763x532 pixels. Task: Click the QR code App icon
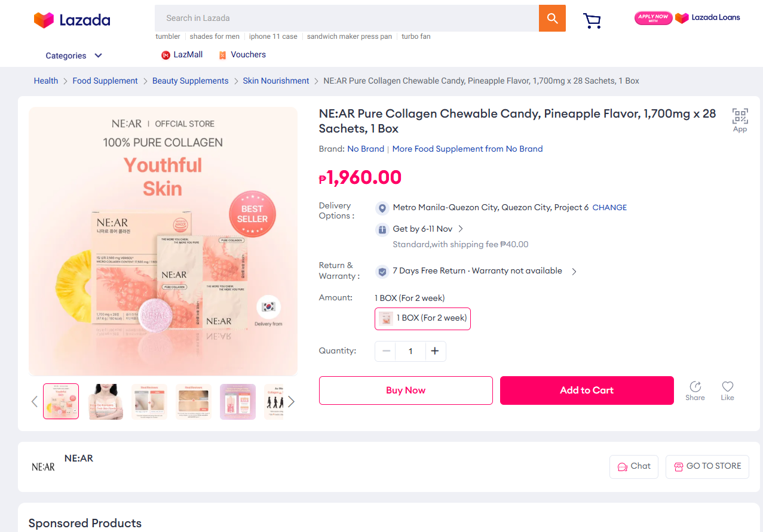point(740,119)
